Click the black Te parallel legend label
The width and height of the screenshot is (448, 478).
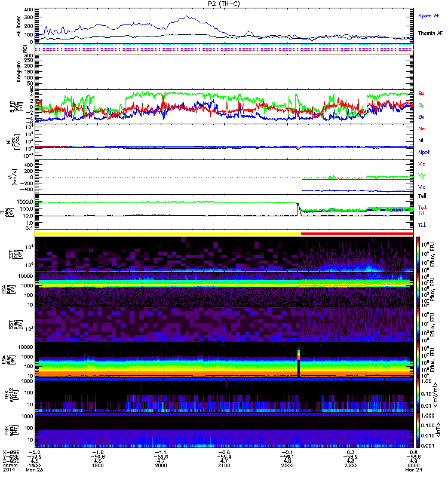pos(422,196)
